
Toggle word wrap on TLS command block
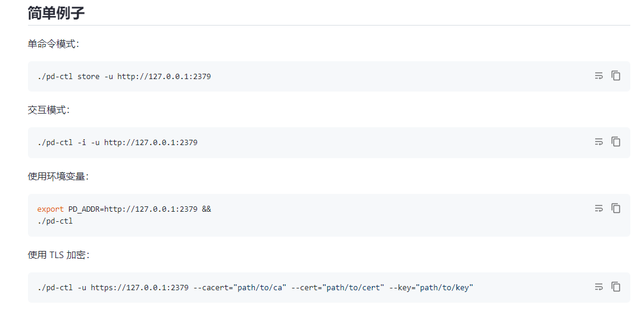point(599,287)
